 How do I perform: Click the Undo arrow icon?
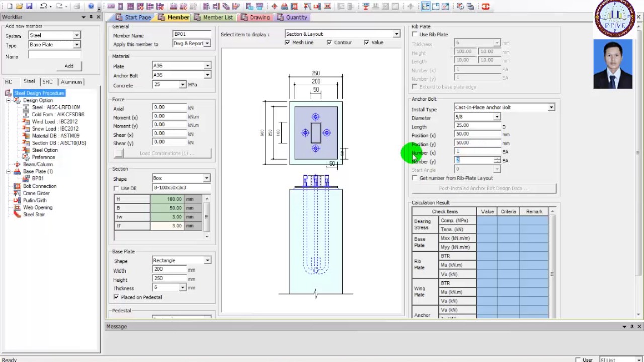(x=44, y=6)
